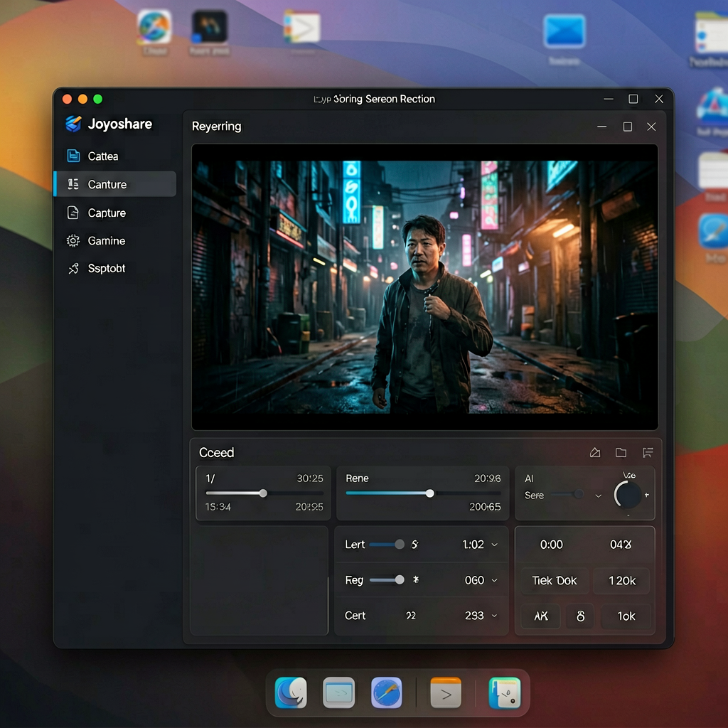Open the script file desktop icon

[302, 27]
